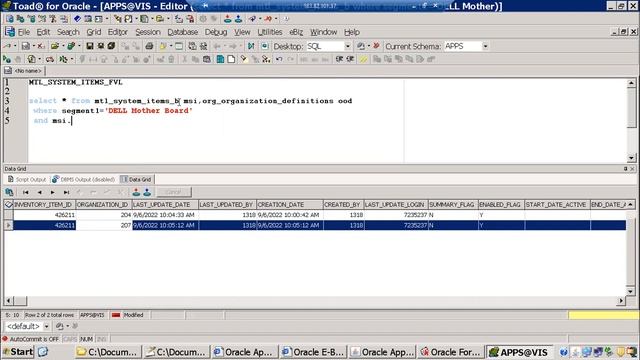Switch to the DBMS Output tab
The height and width of the screenshot is (360, 640).
coord(84,179)
